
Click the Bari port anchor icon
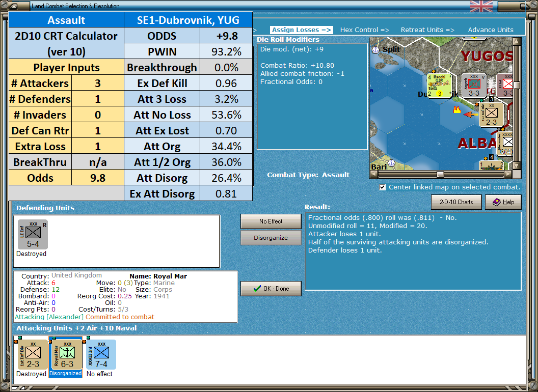(x=391, y=162)
